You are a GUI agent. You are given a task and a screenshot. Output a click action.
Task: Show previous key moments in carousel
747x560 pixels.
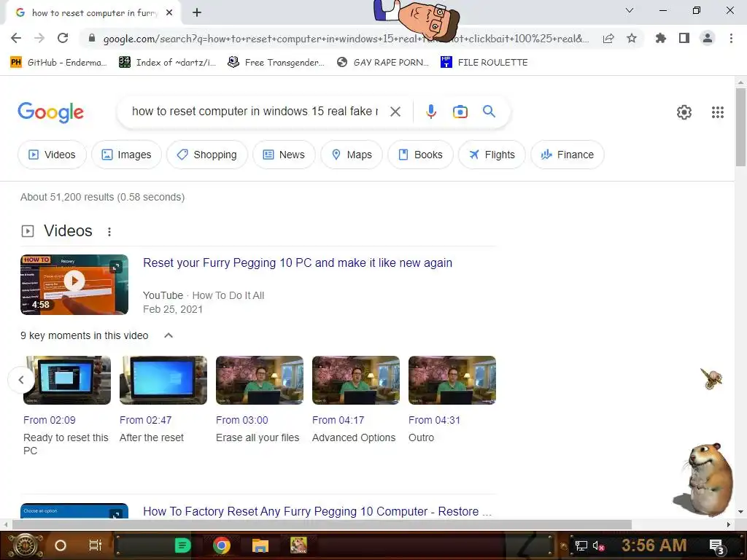[x=21, y=379]
